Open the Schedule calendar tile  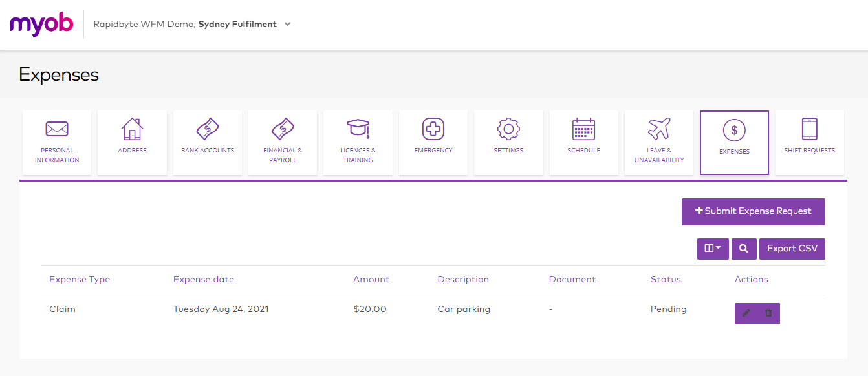click(583, 142)
